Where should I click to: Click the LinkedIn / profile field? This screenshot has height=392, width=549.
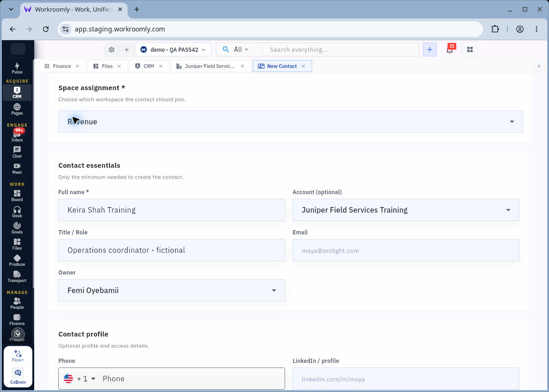click(406, 379)
